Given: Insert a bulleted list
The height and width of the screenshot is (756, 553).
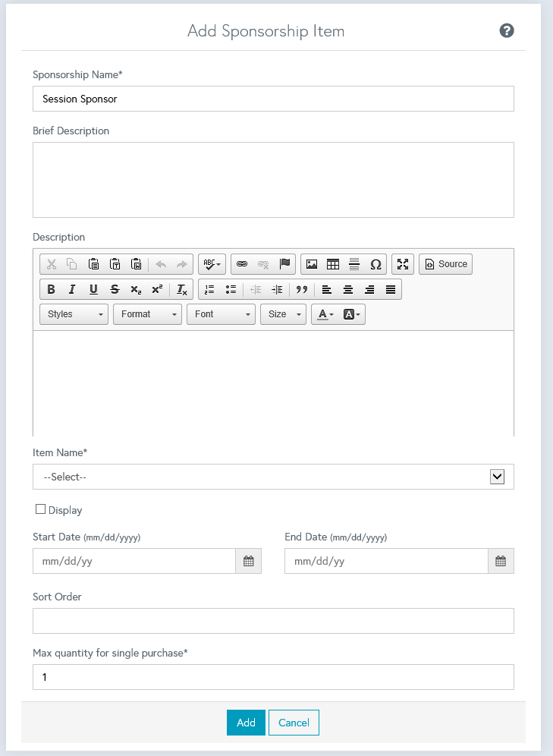Looking at the screenshot, I should (231, 289).
